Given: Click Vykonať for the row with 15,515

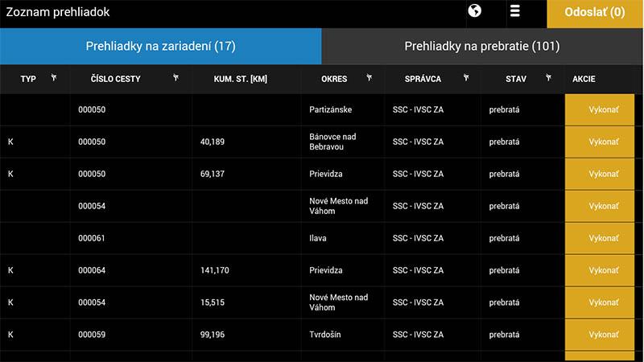Looking at the screenshot, I should pos(600,302).
